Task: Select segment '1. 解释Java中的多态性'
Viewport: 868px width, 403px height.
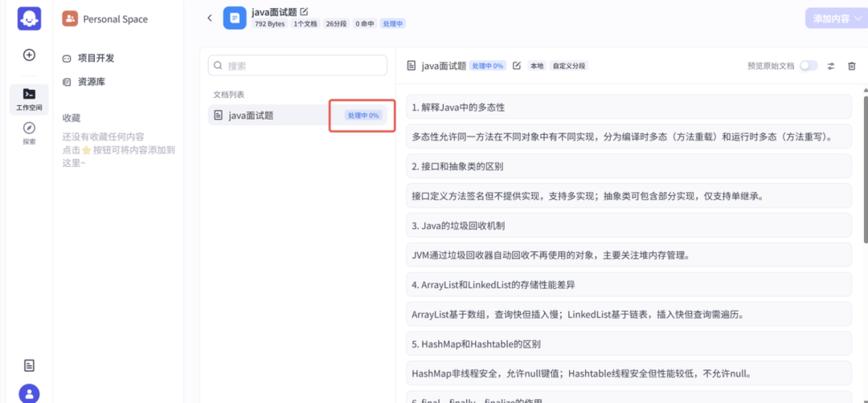Action: click(x=628, y=107)
